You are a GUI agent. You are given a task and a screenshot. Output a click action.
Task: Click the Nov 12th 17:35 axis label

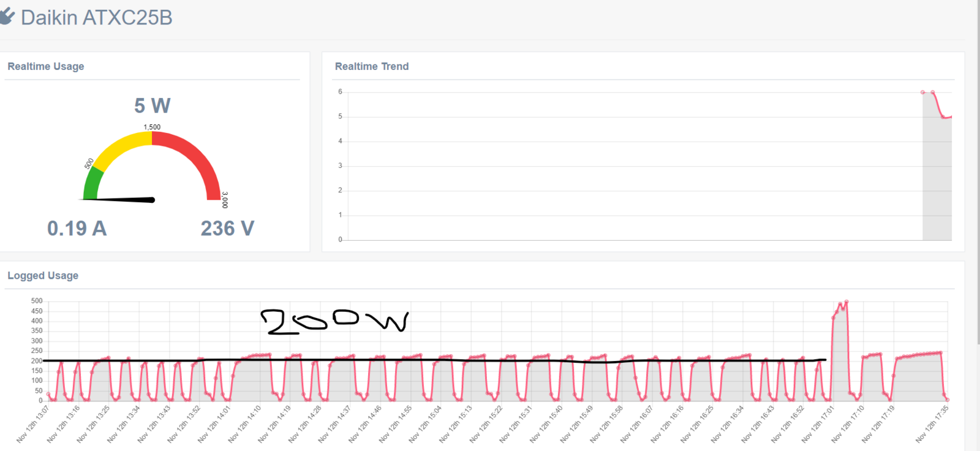click(932, 424)
